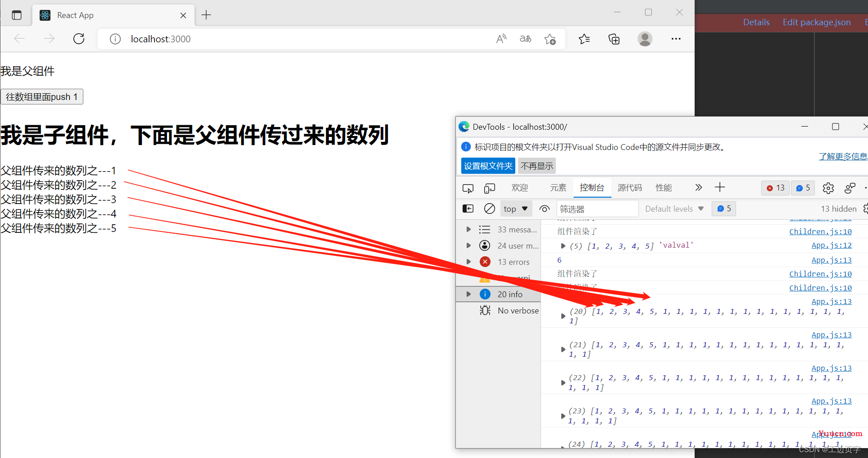Select the 13 errors red icon

coord(485,262)
